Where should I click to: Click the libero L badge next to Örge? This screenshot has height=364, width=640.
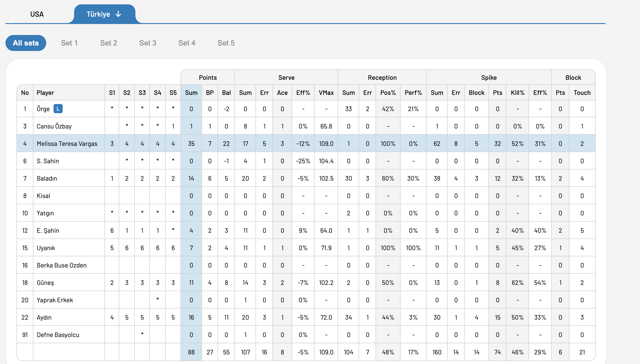tap(58, 109)
